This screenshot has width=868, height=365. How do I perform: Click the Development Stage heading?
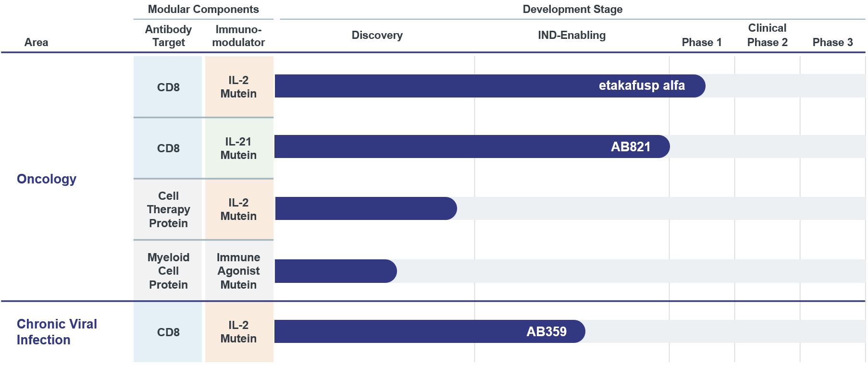[x=572, y=9]
